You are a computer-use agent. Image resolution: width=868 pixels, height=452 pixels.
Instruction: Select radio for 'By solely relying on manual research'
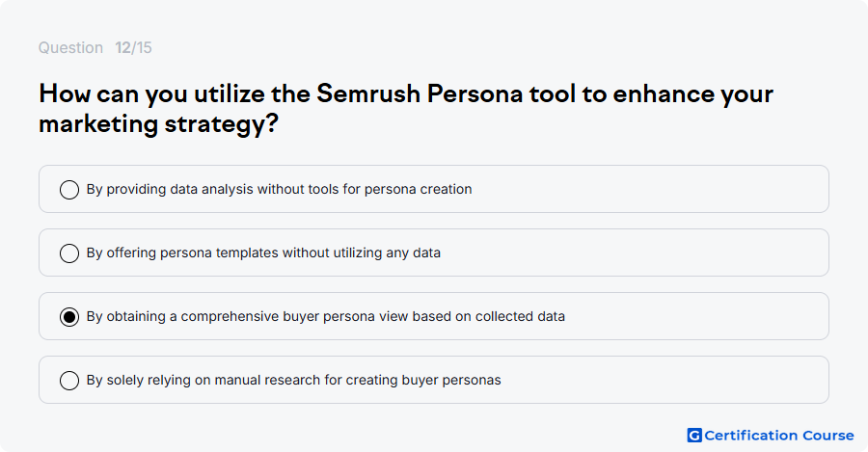[x=69, y=381]
